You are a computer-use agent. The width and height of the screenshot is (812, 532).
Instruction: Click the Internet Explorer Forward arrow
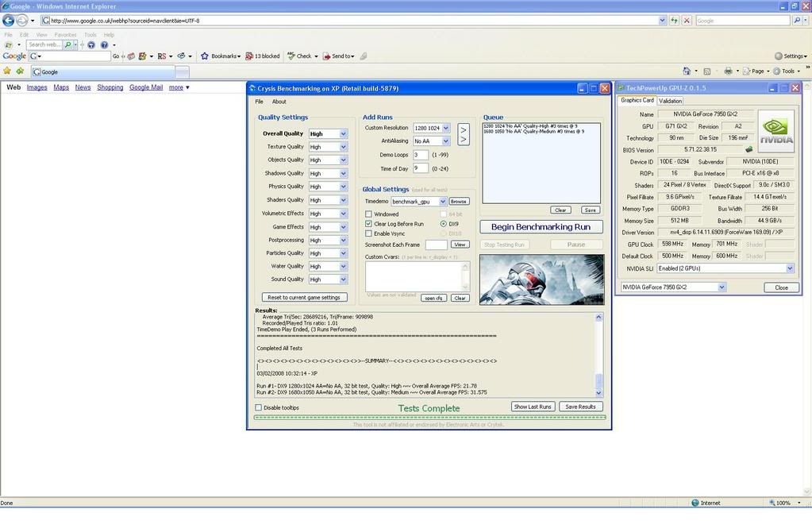point(21,20)
